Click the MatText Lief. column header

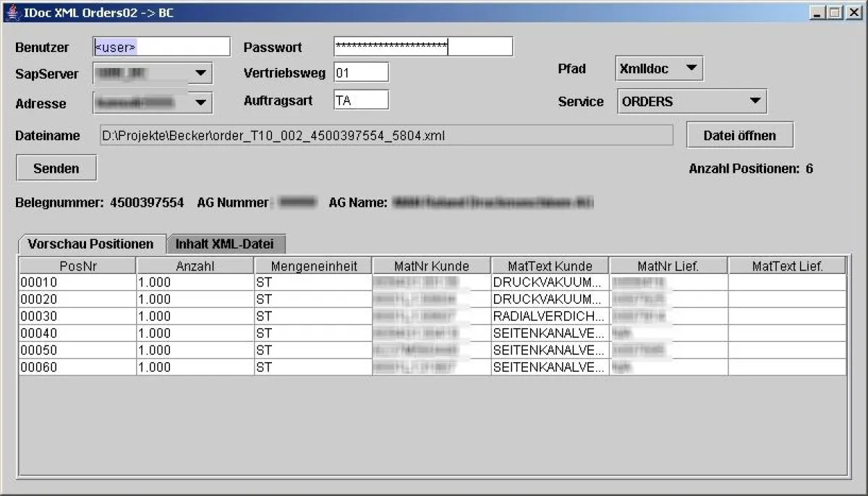click(786, 265)
